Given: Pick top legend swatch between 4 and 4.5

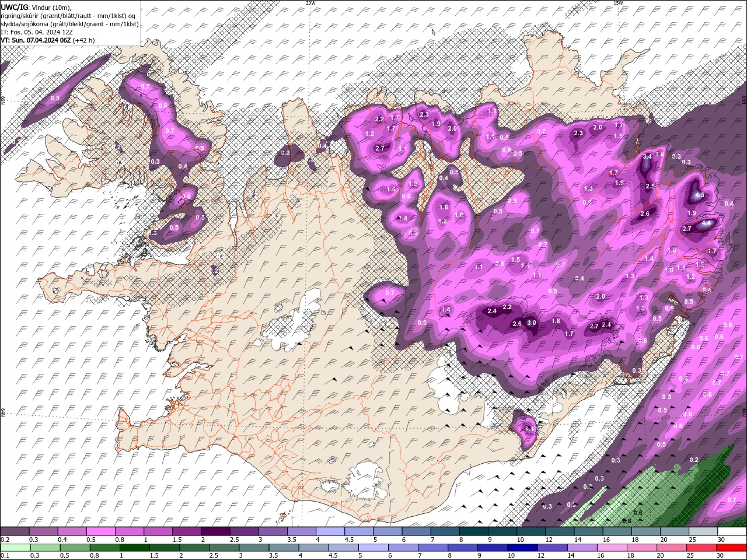Looking at the screenshot, I should click(329, 531).
